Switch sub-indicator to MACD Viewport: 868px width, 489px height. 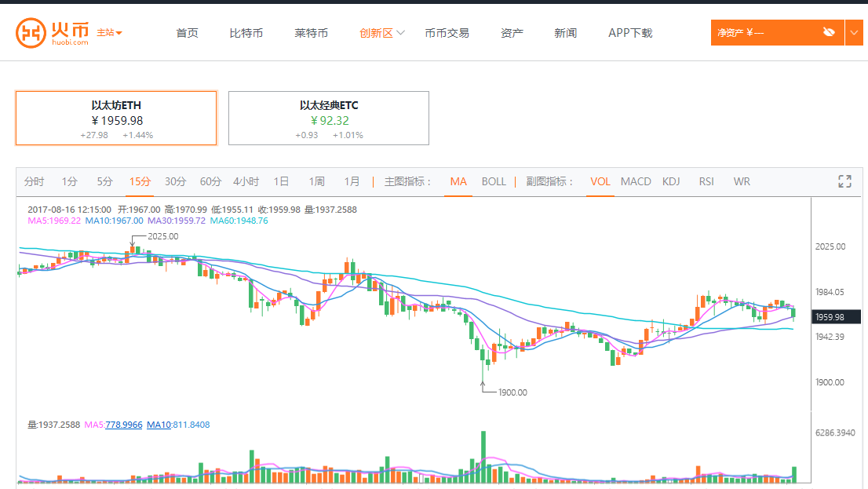click(x=636, y=181)
